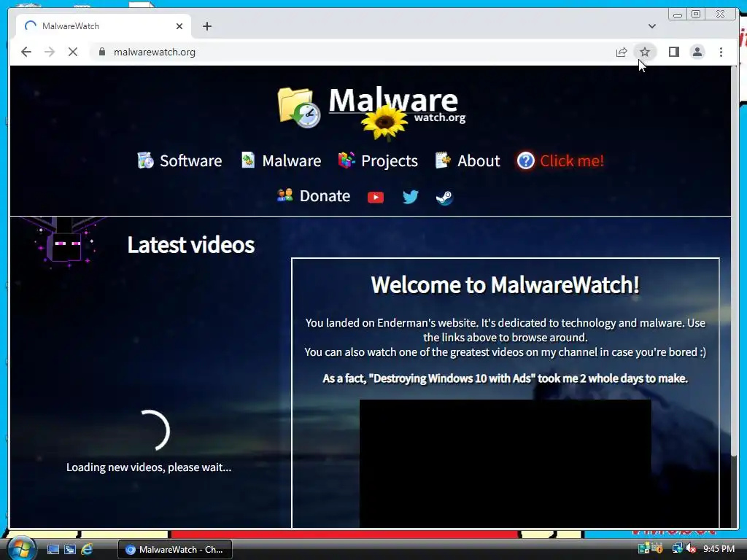Click the folder clock logo icon
The width and height of the screenshot is (747, 560).
pyautogui.click(x=298, y=108)
